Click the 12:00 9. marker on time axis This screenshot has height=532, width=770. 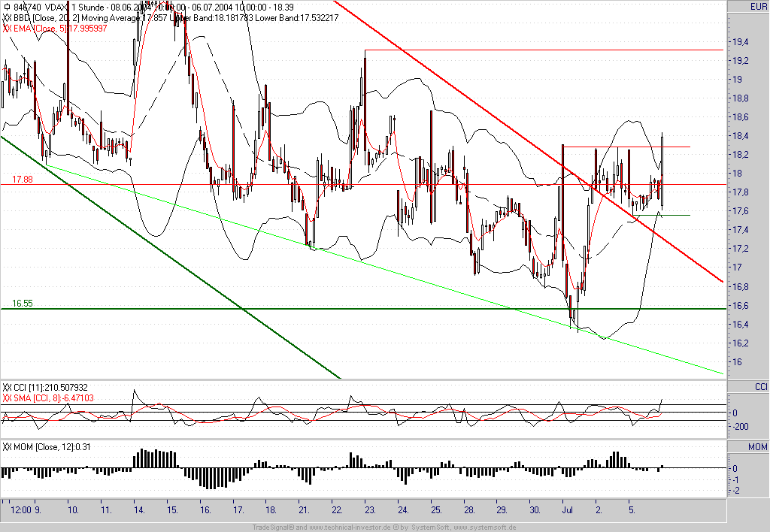(26, 510)
